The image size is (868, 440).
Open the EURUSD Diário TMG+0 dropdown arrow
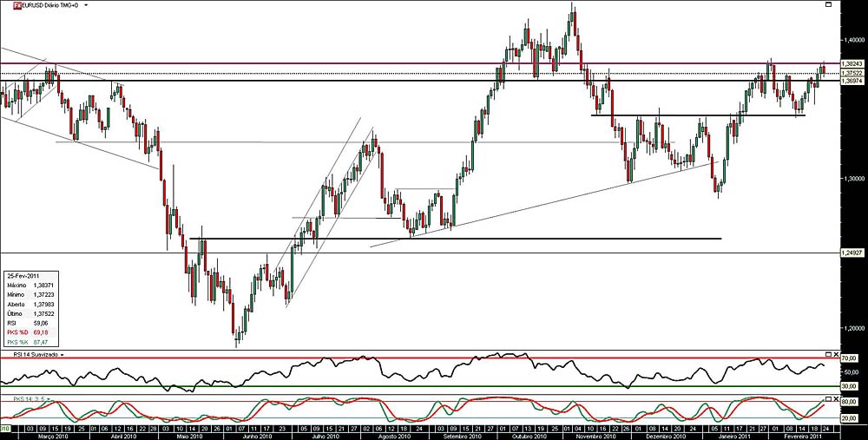85,5
